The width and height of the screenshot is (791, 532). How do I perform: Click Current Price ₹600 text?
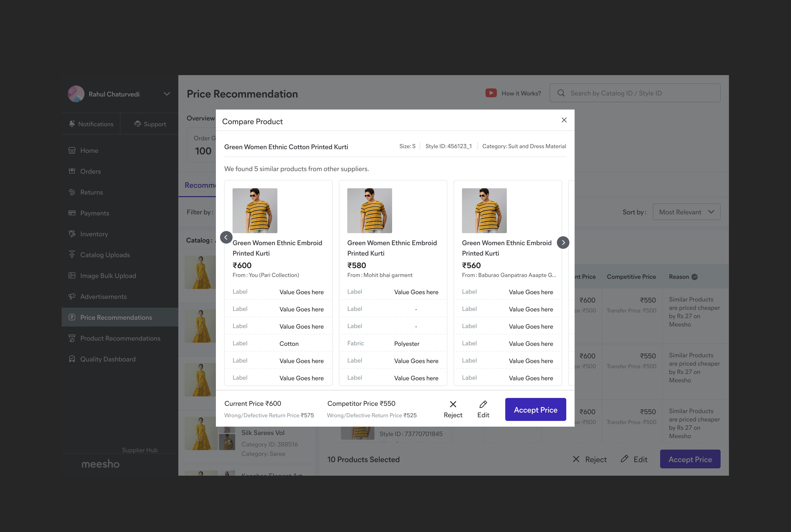click(253, 403)
